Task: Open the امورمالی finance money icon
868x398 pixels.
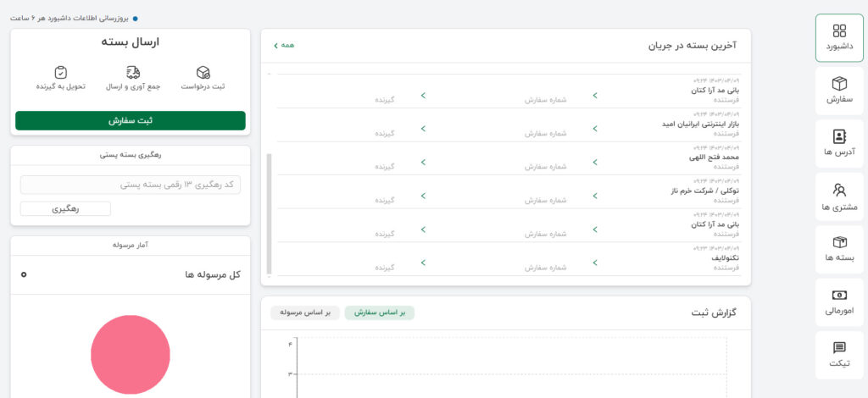Action: pos(839,296)
